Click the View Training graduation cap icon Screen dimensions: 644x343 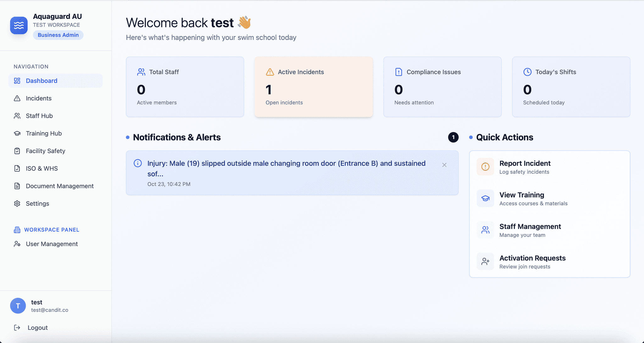click(485, 198)
